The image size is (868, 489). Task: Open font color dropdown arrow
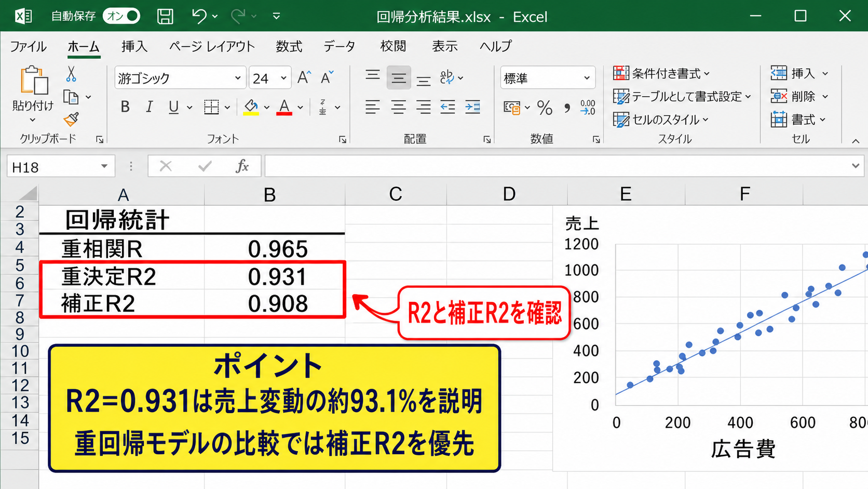click(x=300, y=108)
